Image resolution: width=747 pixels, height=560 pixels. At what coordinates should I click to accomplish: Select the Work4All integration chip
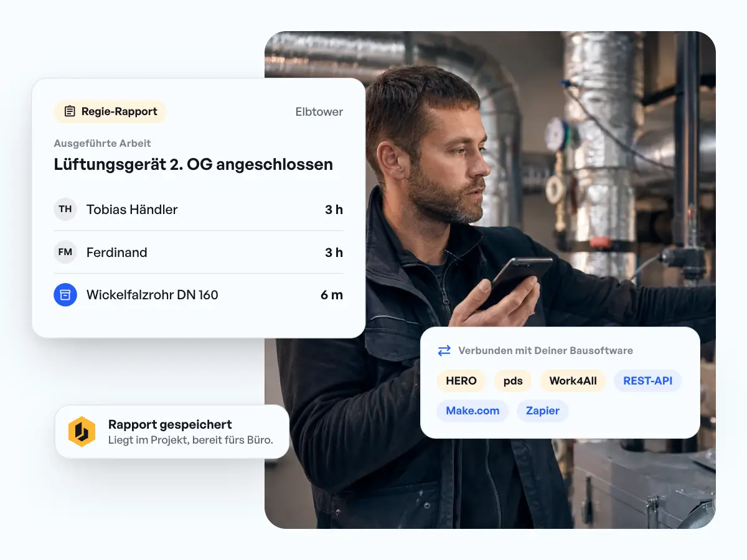point(573,381)
